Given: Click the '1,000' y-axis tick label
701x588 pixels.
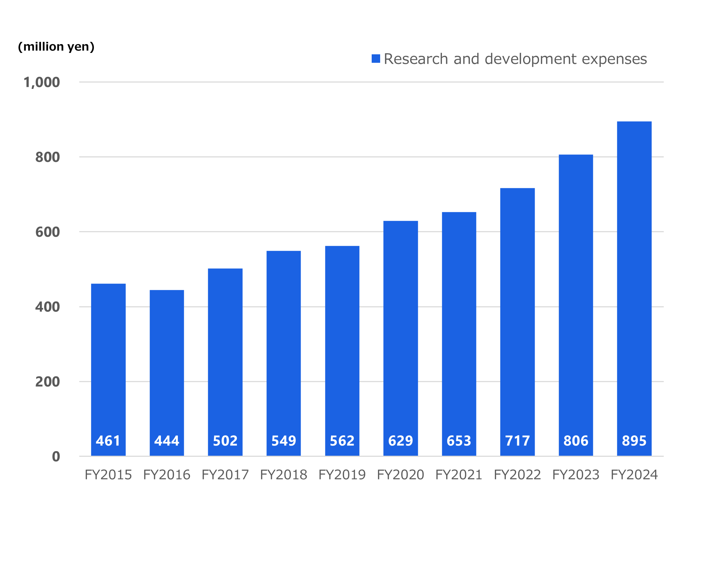Looking at the screenshot, I should point(42,83).
